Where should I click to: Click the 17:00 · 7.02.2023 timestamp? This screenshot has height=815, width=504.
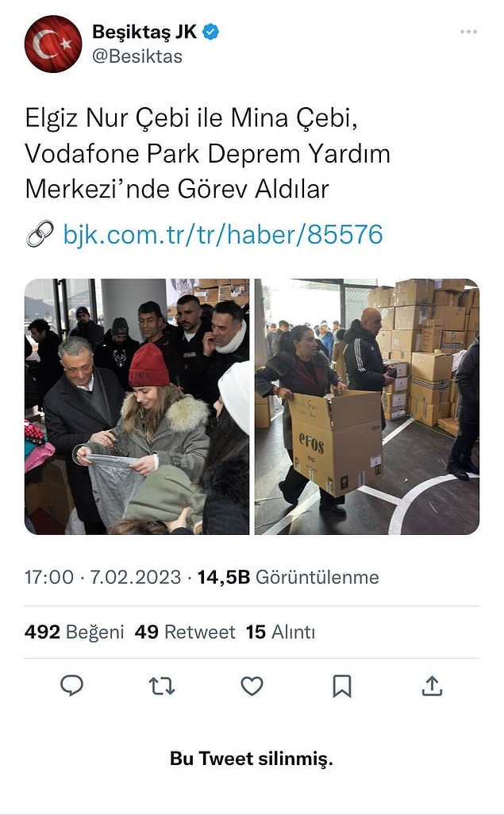(103, 578)
